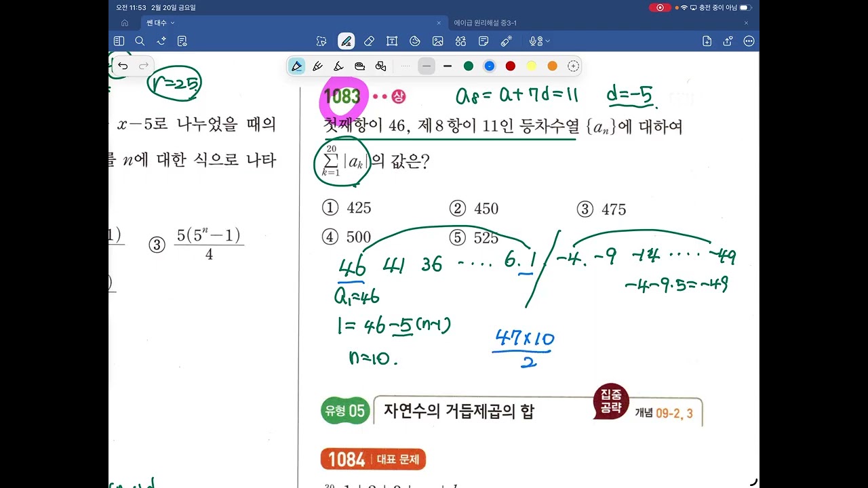The height and width of the screenshot is (488, 868).
Task: Pick the red pen color
Action: pyautogui.click(x=511, y=66)
